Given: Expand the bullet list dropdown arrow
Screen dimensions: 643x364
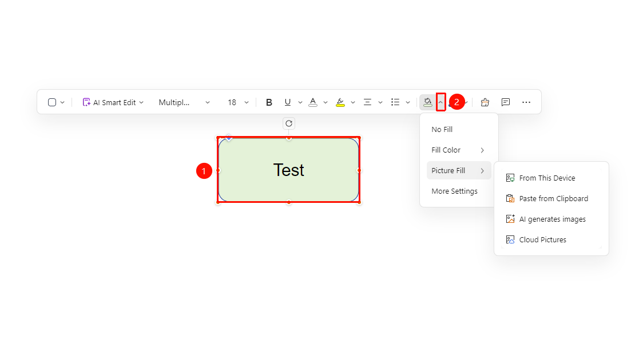Looking at the screenshot, I should 408,102.
